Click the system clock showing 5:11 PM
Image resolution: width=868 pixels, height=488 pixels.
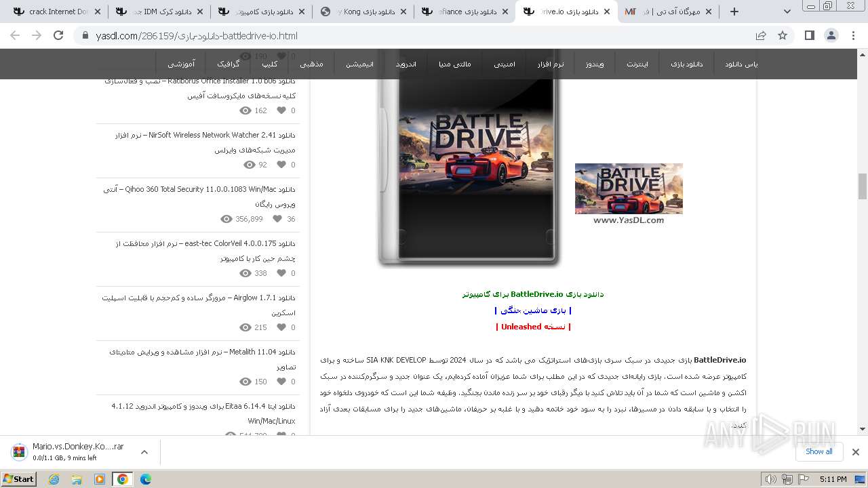pos(833,479)
